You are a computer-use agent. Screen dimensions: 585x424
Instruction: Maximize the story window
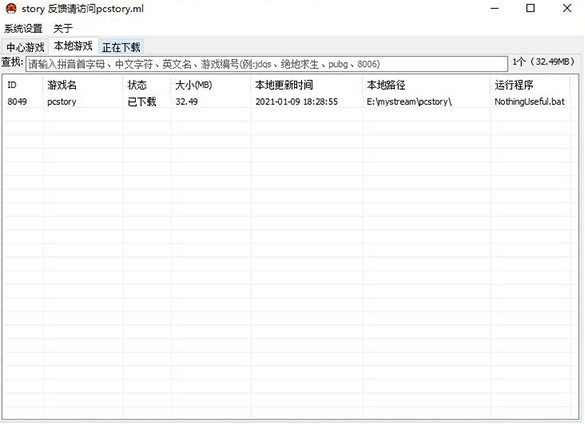point(530,8)
